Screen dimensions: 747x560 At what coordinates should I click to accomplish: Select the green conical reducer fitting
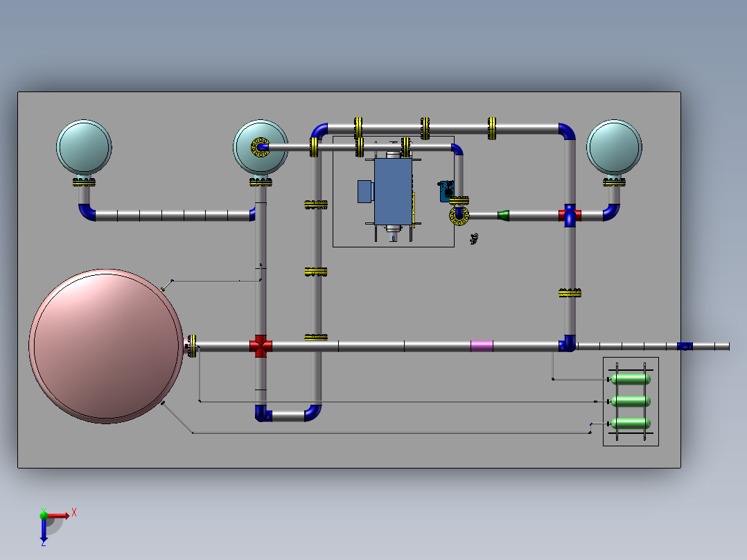point(504,216)
